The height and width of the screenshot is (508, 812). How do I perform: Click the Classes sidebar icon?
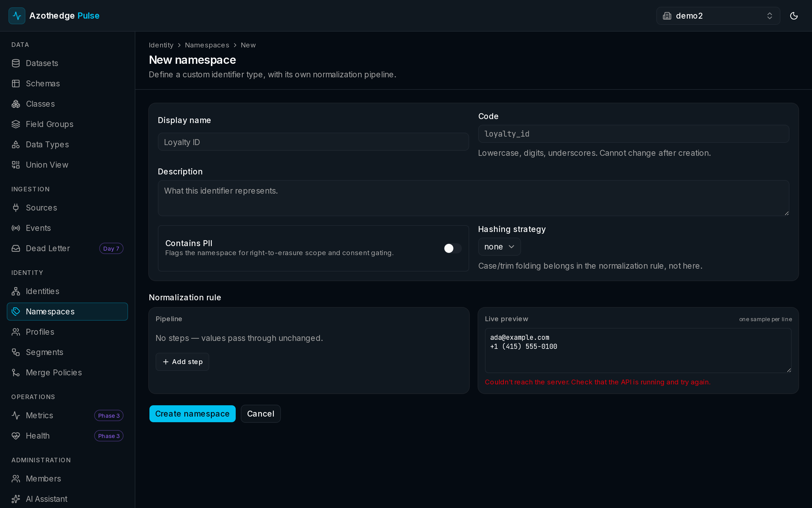point(16,104)
